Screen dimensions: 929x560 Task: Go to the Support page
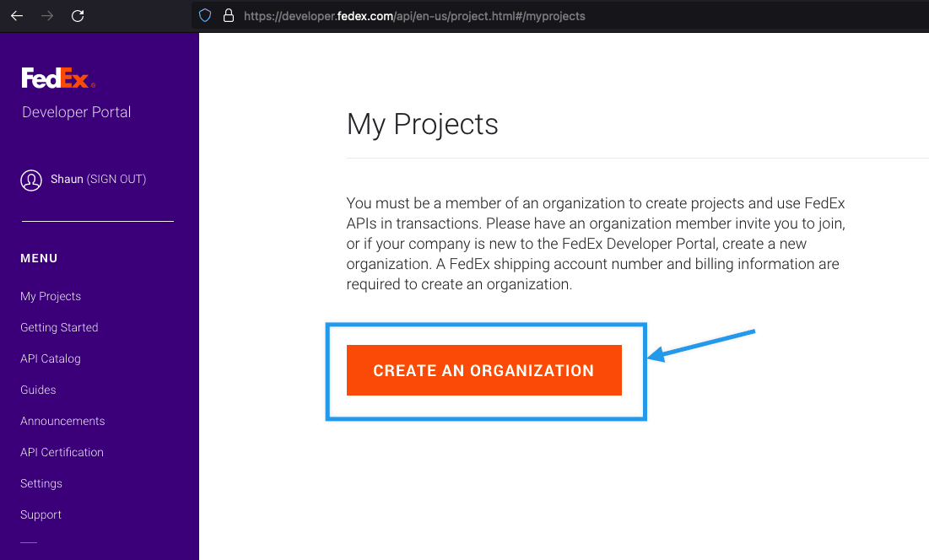(41, 514)
